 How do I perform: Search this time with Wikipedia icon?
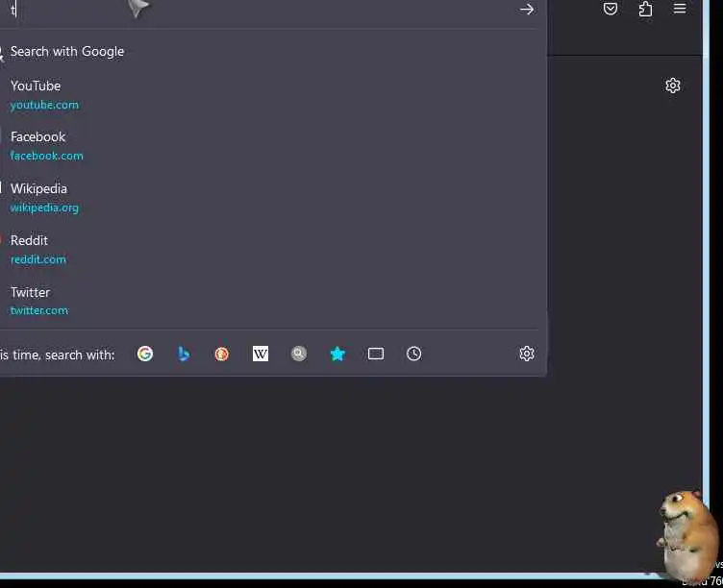(261, 354)
